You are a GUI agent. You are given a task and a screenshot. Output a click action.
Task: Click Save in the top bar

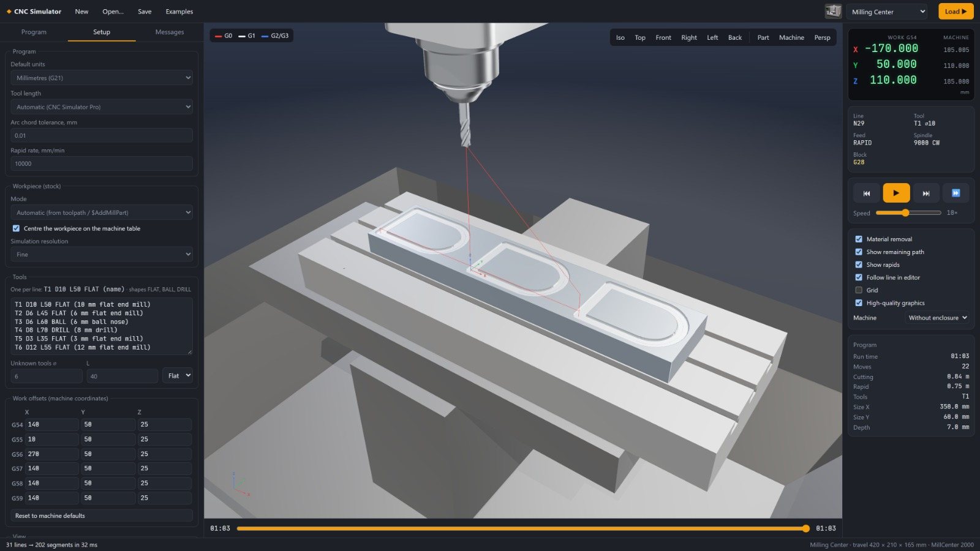pos(145,12)
